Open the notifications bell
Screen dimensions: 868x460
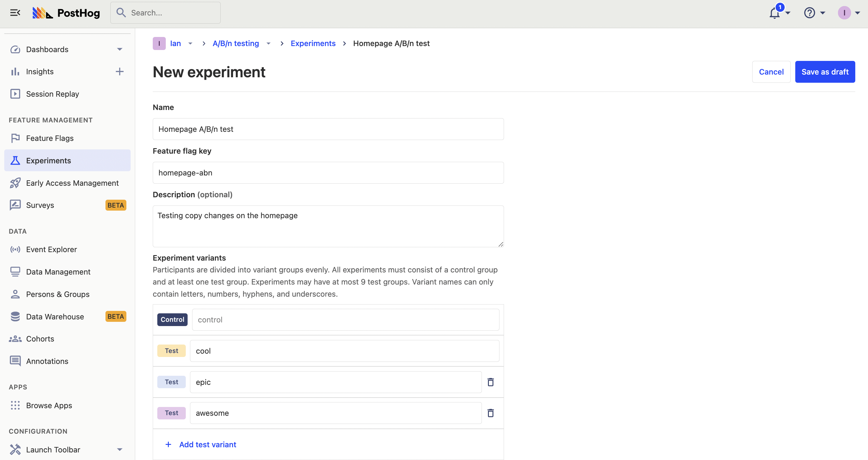pyautogui.click(x=774, y=13)
